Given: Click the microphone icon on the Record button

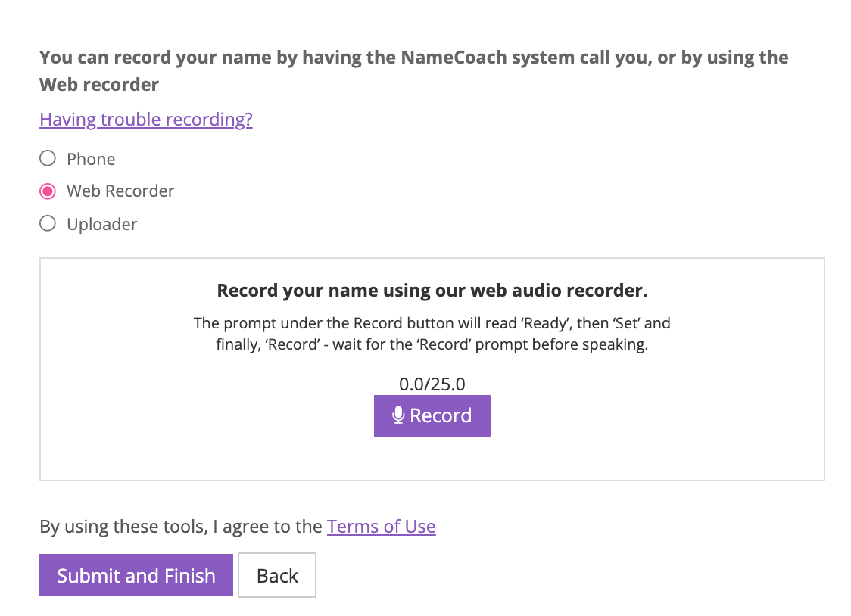Looking at the screenshot, I should pos(397,415).
